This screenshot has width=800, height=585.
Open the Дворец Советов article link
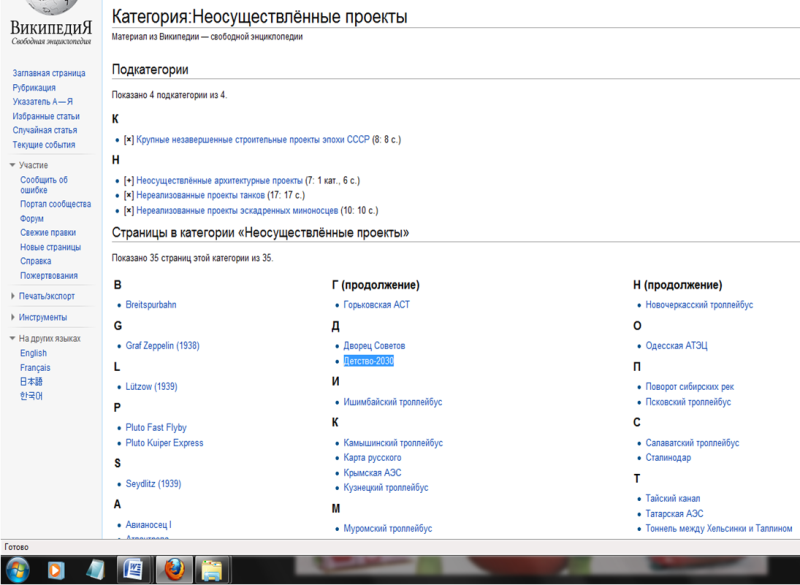pyautogui.click(x=374, y=346)
